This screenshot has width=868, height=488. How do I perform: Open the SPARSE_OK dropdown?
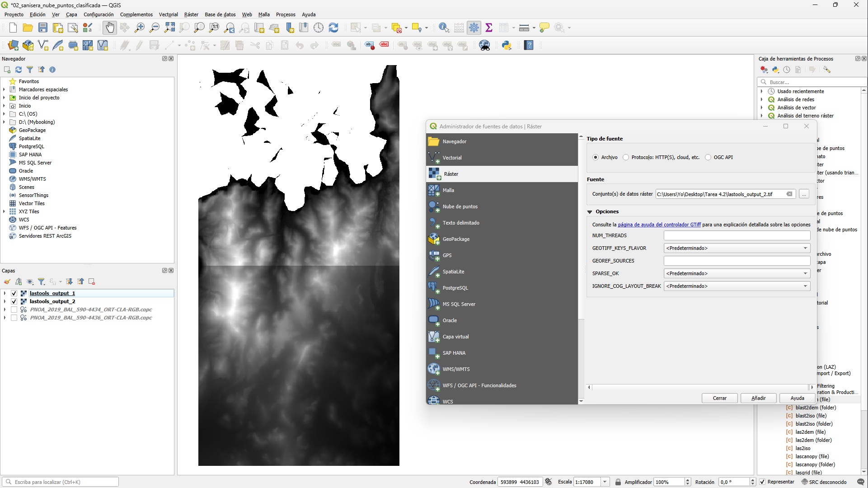click(x=737, y=273)
